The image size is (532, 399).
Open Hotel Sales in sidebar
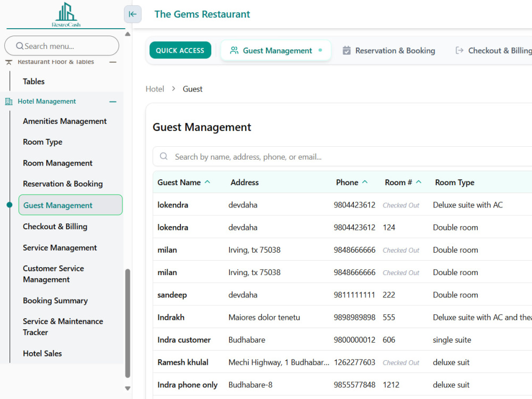tap(43, 354)
